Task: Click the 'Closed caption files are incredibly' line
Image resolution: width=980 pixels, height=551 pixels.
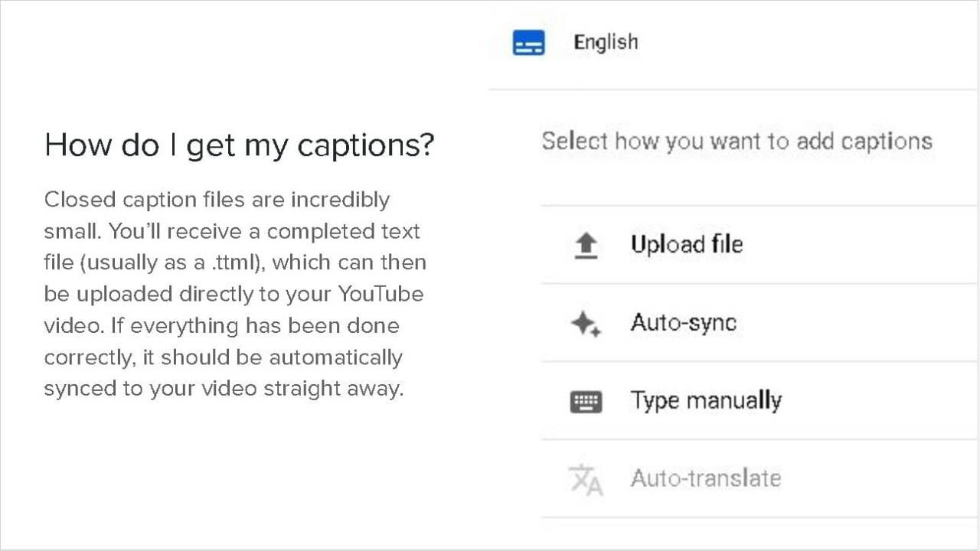Action: (x=217, y=200)
